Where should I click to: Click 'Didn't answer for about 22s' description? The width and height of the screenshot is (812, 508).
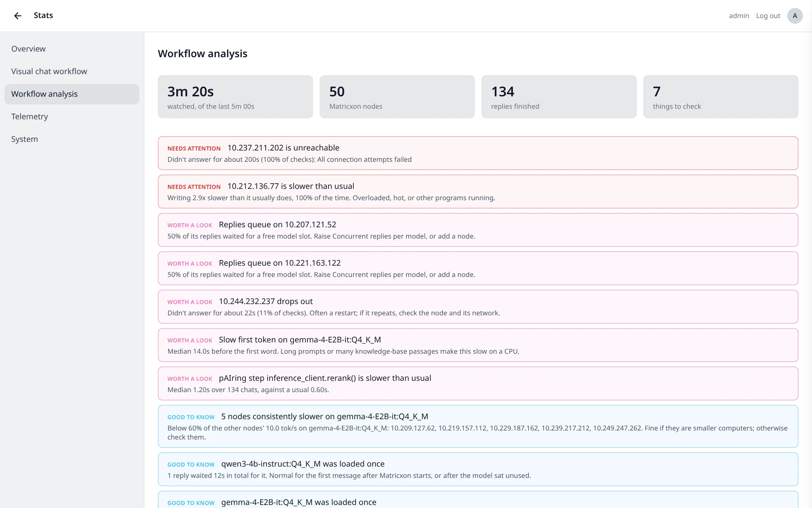(333, 313)
